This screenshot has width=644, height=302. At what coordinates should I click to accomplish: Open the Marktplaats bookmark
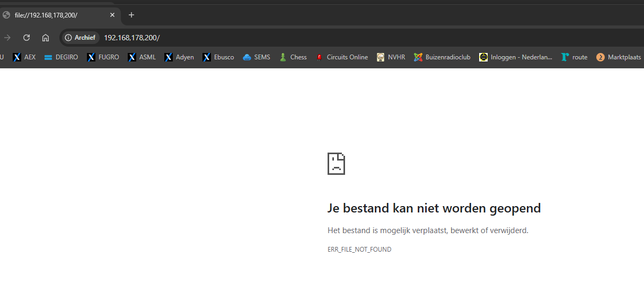coord(619,57)
